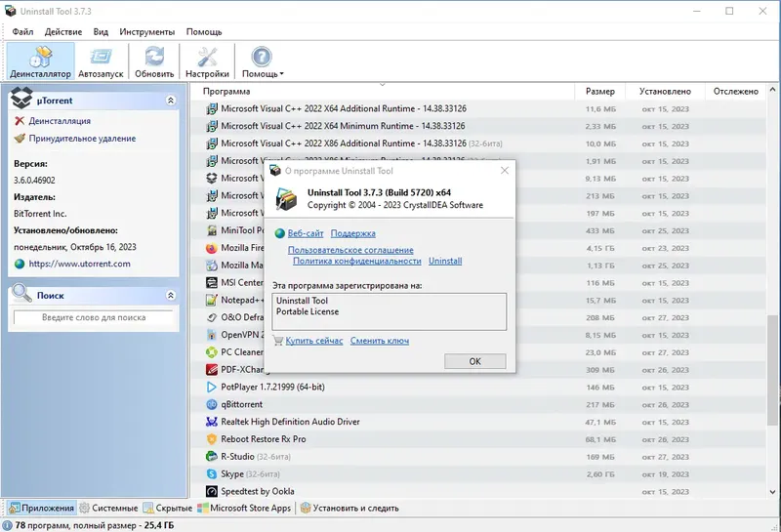Switch to Скрытые tab
781x532 pixels.
pyautogui.click(x=168, y=509)
